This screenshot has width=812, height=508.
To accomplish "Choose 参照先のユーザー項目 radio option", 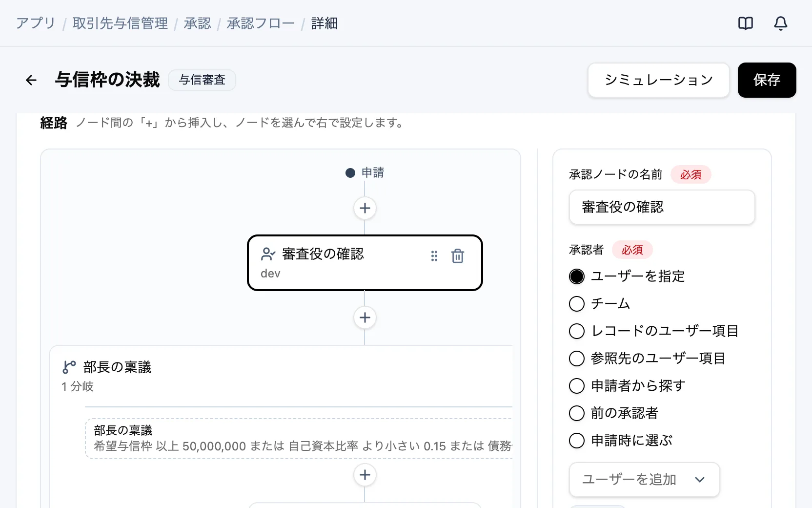I will tap(577, 359).
